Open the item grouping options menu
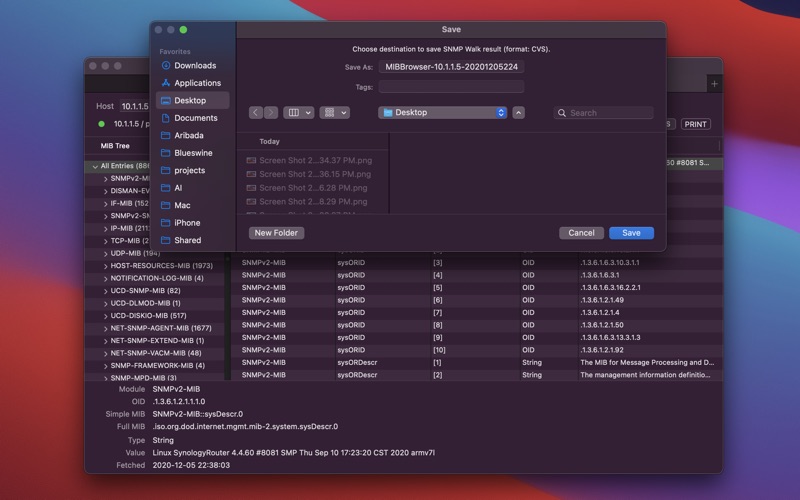 click(x=334, y=113)
